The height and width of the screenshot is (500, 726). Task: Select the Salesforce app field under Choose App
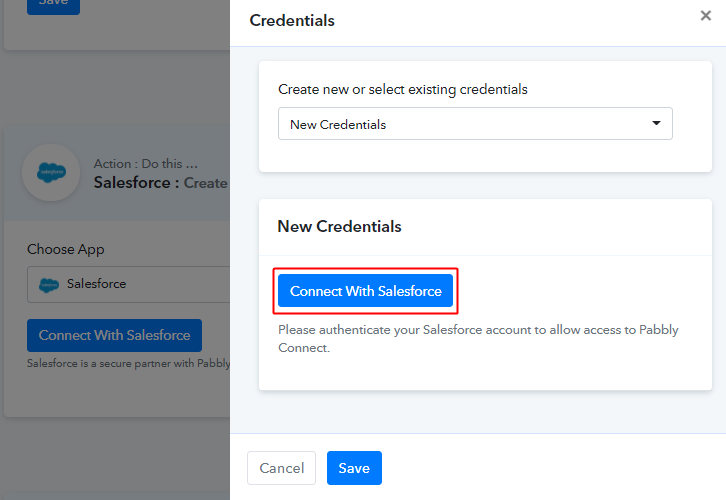[129, 284]
